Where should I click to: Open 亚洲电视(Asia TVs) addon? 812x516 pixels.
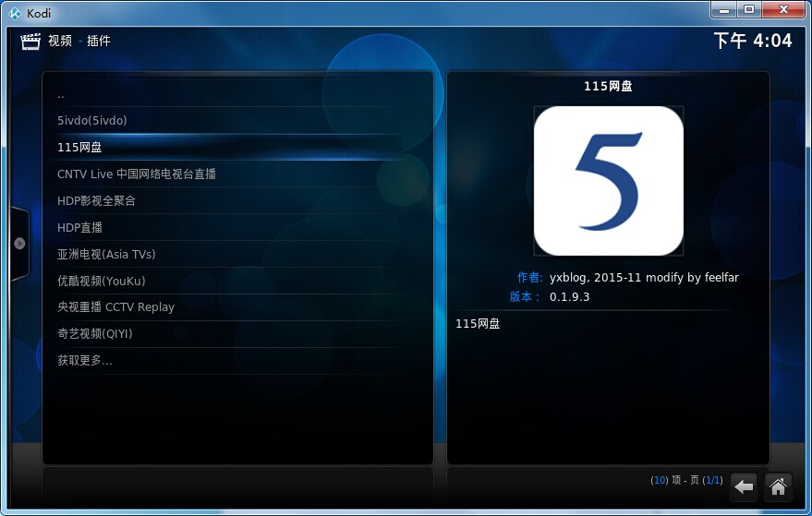(106, 255)
